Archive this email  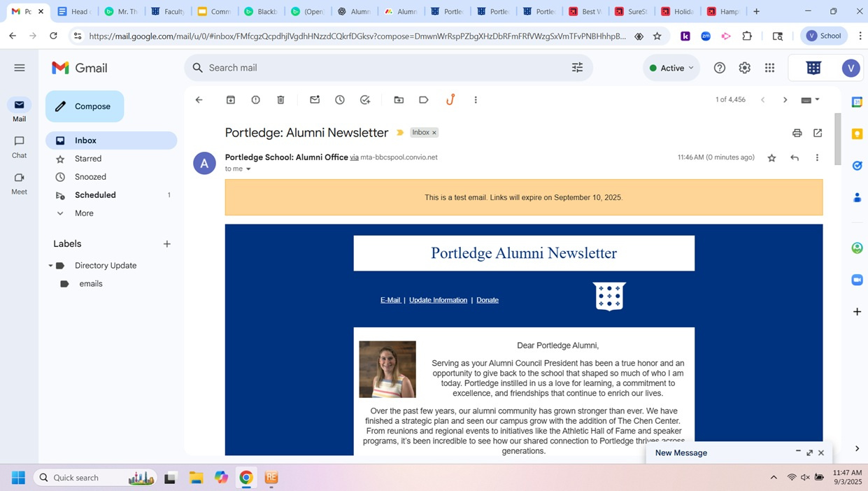tap(231, 100)
